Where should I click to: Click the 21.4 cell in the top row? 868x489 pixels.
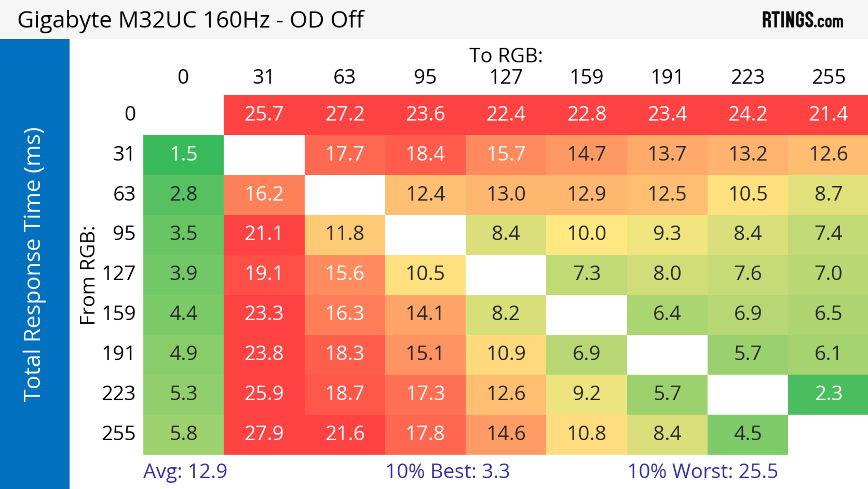pyautogui.click(x=828, y=114)
